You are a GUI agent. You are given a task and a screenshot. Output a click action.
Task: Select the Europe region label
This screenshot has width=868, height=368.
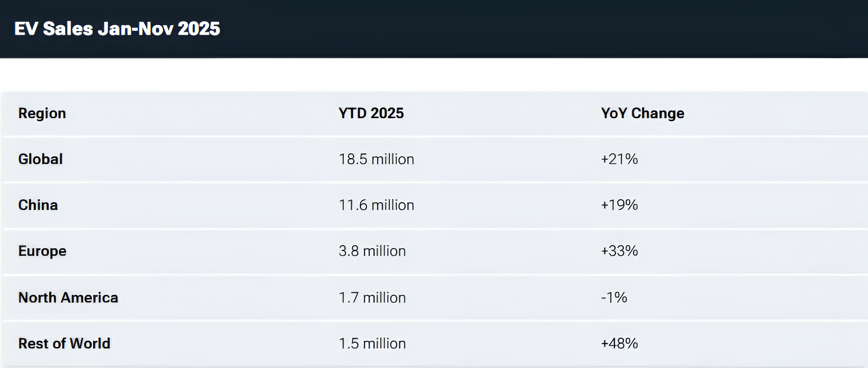pyautogui.click(x=42, y=251)
